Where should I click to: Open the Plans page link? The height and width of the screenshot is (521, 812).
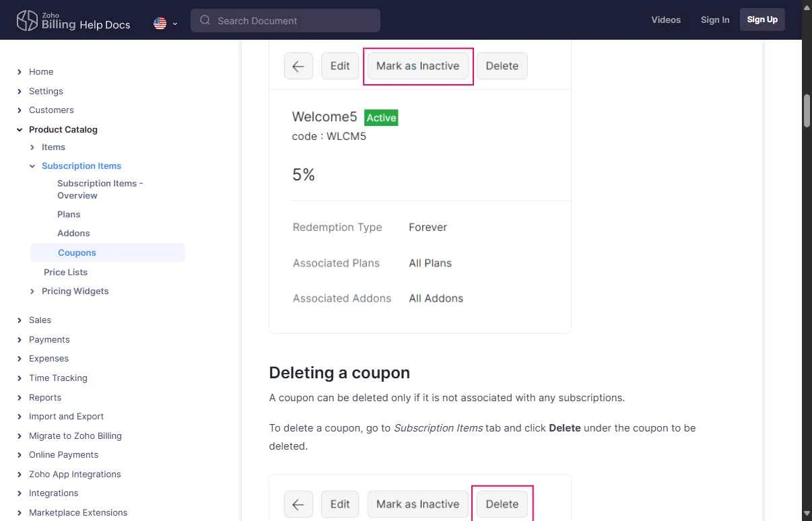coord(69,214)
